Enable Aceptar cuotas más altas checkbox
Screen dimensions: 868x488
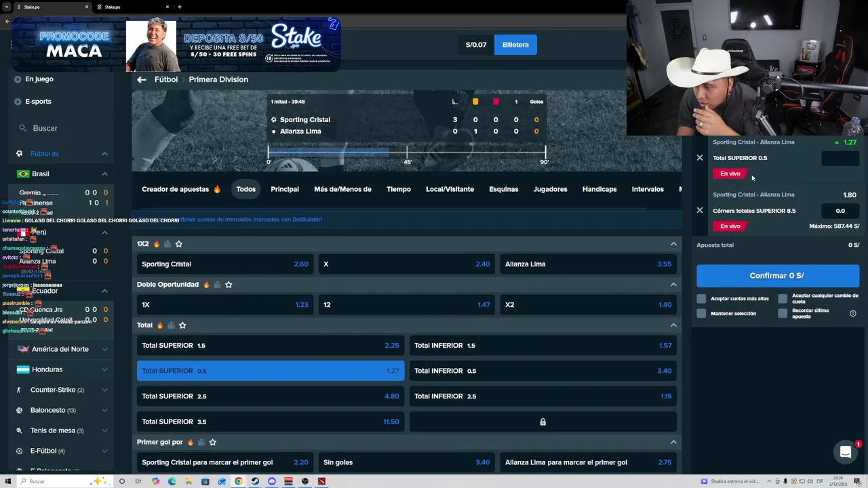(701, 298)
